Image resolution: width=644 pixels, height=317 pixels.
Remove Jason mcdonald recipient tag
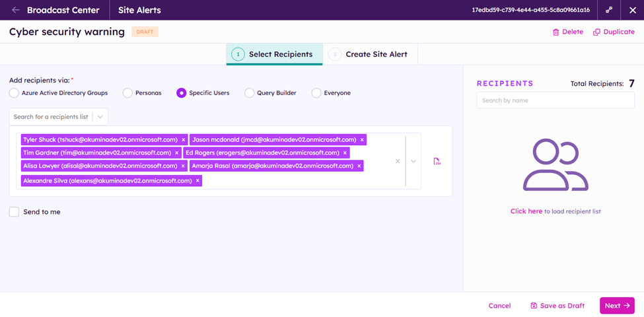[x=362, y=140]
